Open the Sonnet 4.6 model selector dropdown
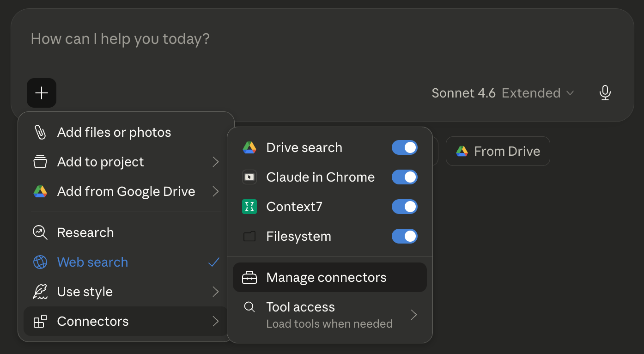The image size is (644, 354). 503,93
